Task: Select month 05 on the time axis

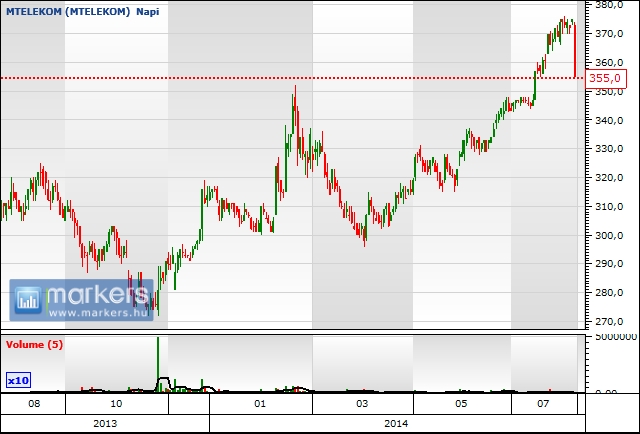Action: (461, 404)
